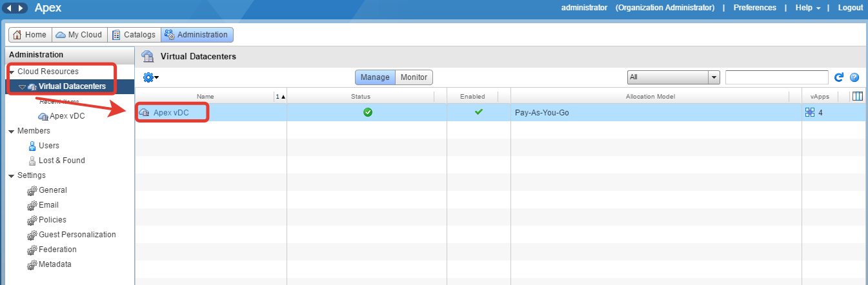
Task: Click the Logout link
Action: [850, 8]
